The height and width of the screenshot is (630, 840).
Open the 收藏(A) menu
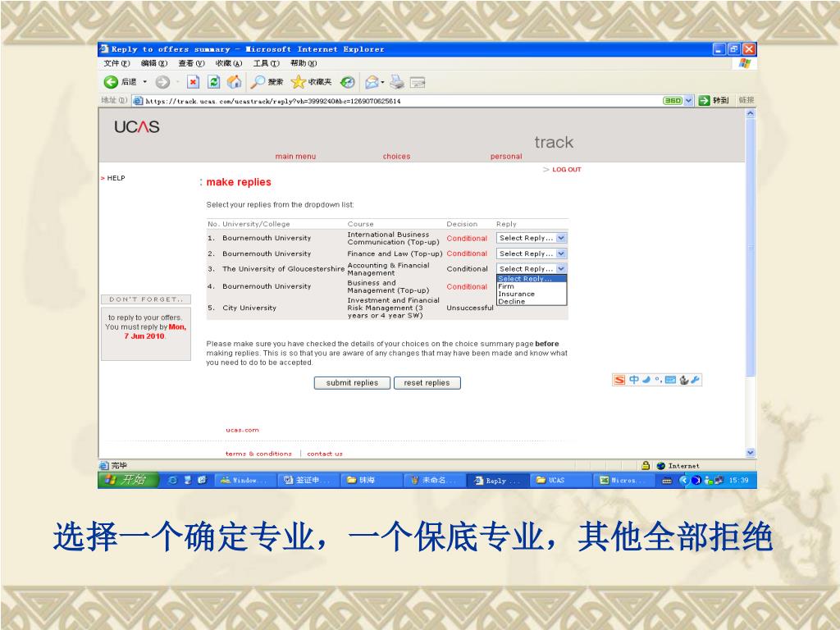(x=229, y=63)
